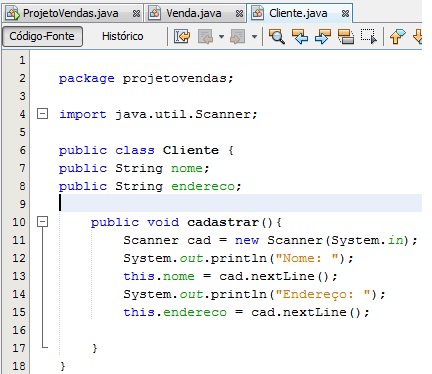Jump to Previous Bookmark up-arrow icon

[x=397, y=36]
